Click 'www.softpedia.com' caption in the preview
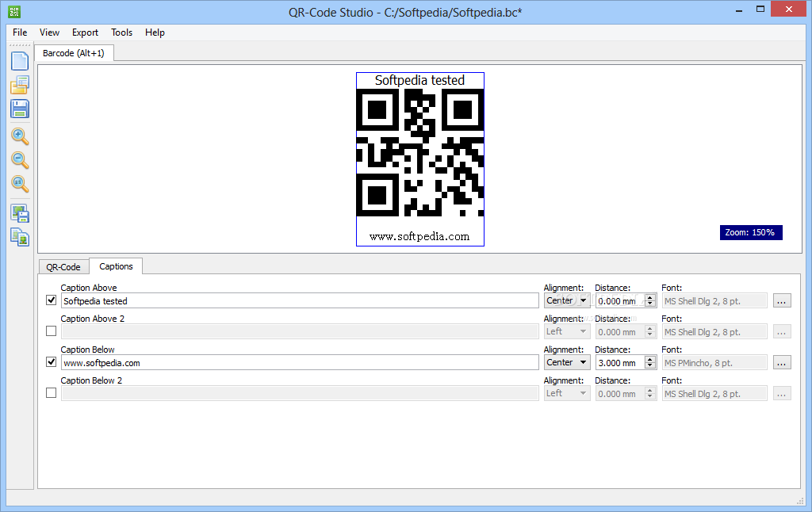 pos(419,237)
